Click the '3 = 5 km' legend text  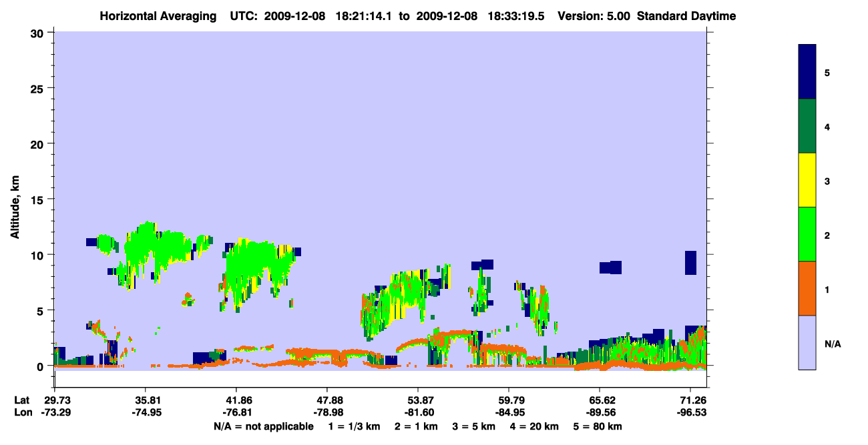(x=475, y=426)
